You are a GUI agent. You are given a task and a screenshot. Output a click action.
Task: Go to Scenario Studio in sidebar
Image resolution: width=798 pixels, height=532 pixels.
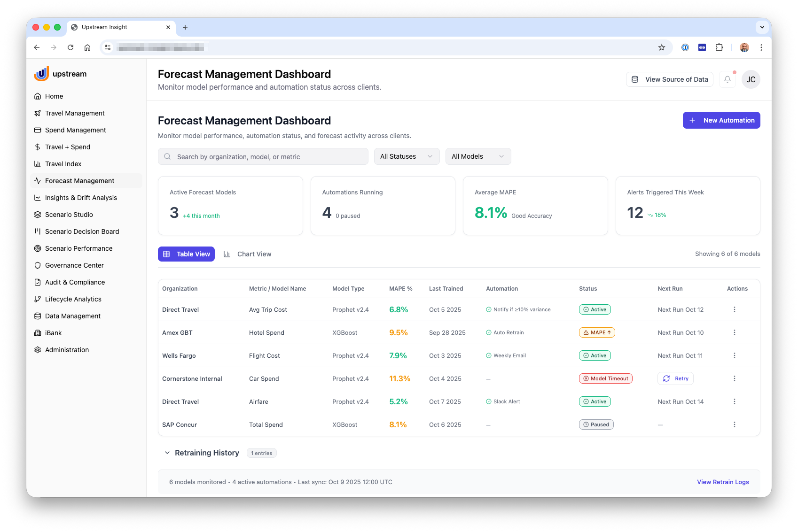[69, 215]
